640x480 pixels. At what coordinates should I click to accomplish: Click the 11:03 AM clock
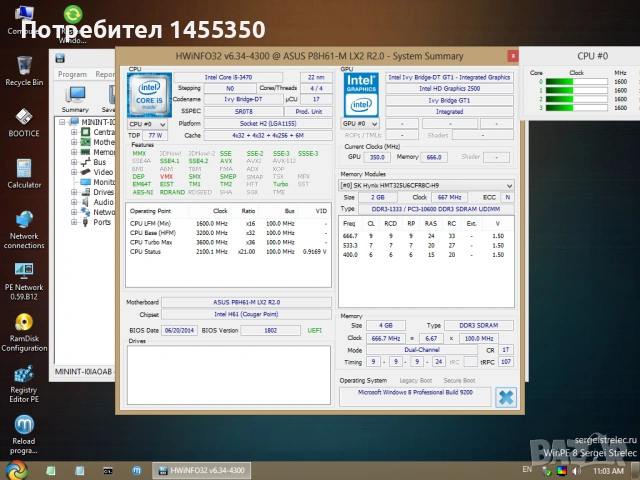[608, 471]
